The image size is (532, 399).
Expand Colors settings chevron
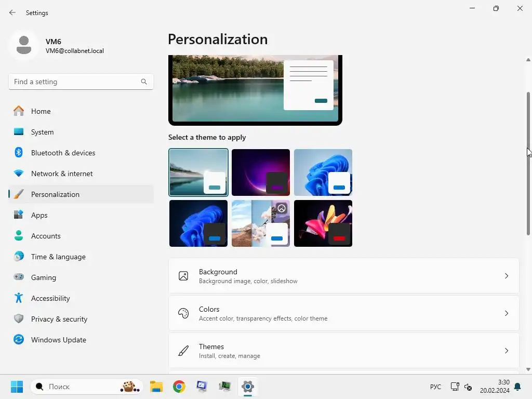506,313
